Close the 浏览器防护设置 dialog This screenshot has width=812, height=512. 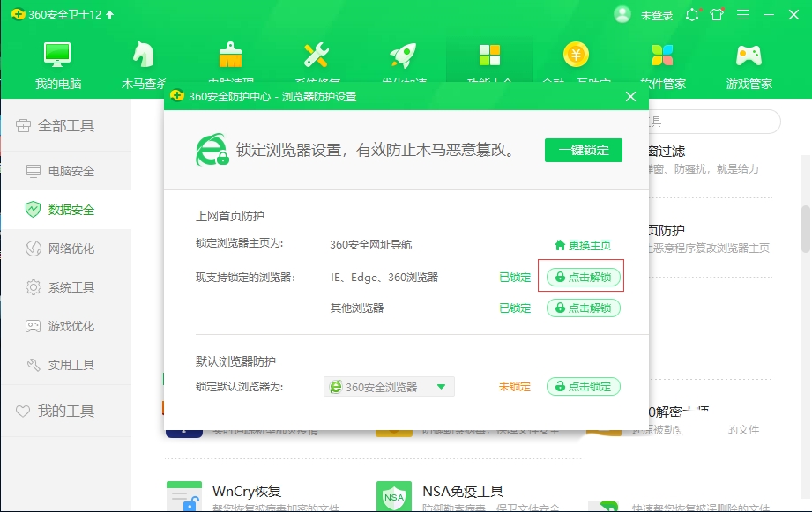coord(630,96)
